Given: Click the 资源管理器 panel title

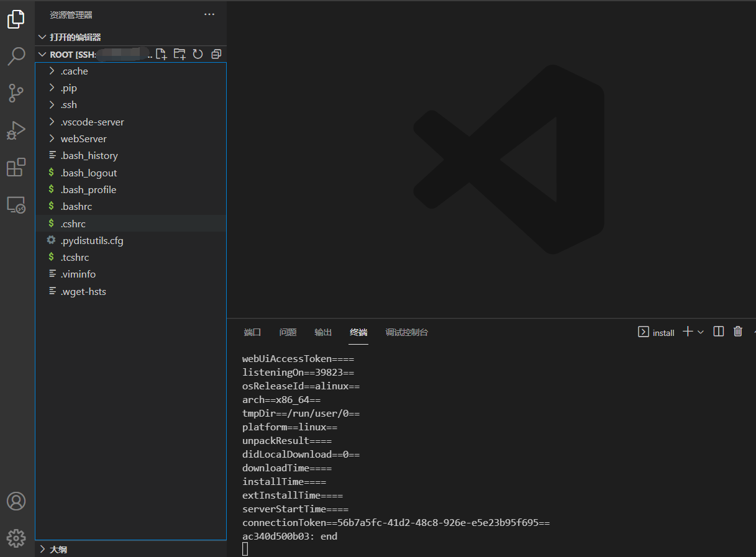Looking at the screenshot, I should pos(71,15).
